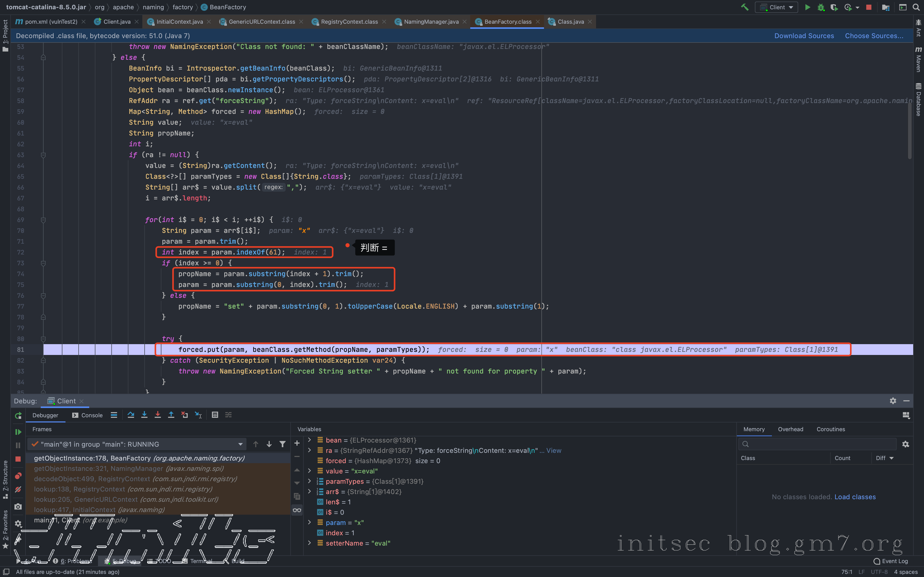924x577 pixels.
Task: Click the Load classes link
Action: (x=855, y=497)
